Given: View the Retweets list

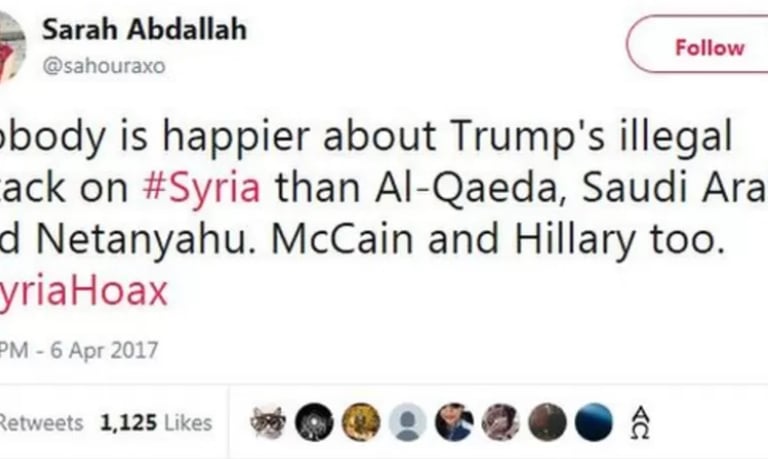Looking at the screenshot, I should pyautogui.click(x=41, y=423).
